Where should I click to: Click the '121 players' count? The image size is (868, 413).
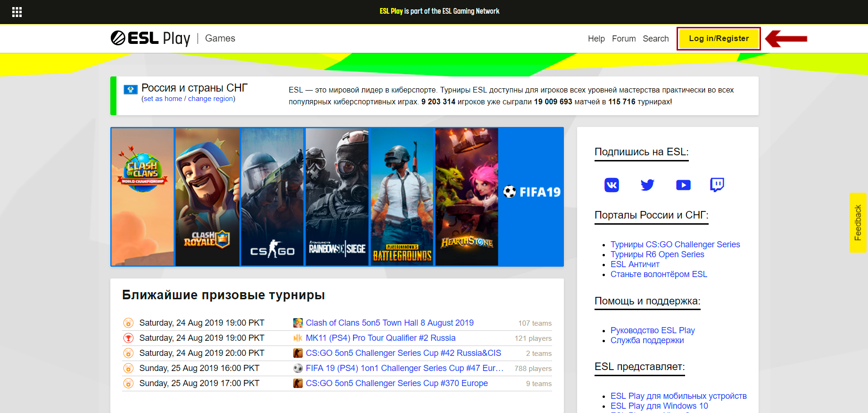[533, 338]
